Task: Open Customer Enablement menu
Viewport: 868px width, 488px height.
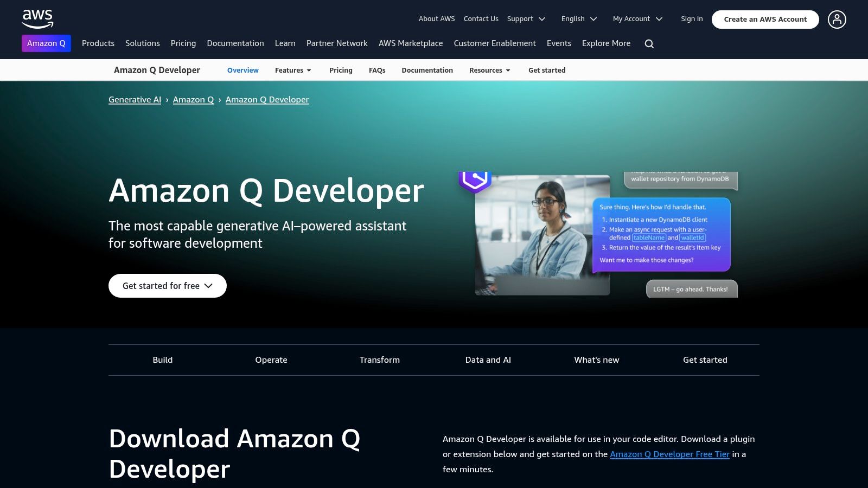Action: (x=495, y=43)
